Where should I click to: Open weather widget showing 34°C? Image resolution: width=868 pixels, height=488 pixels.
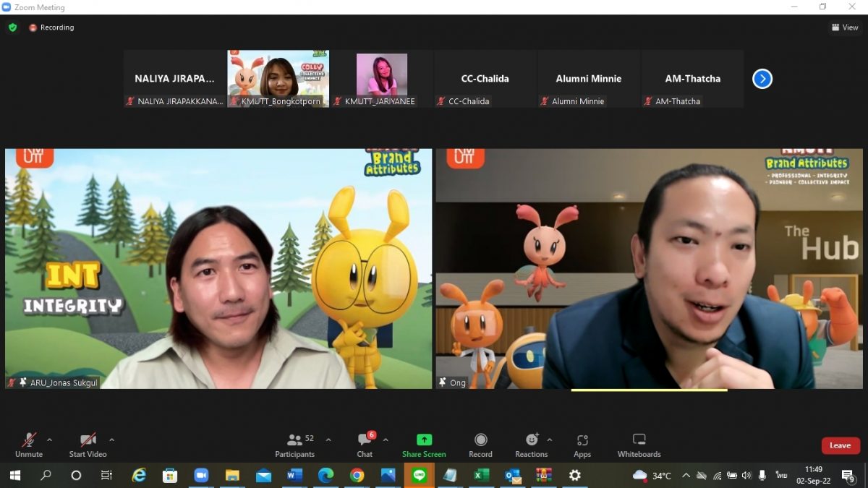tap(652, 475)
